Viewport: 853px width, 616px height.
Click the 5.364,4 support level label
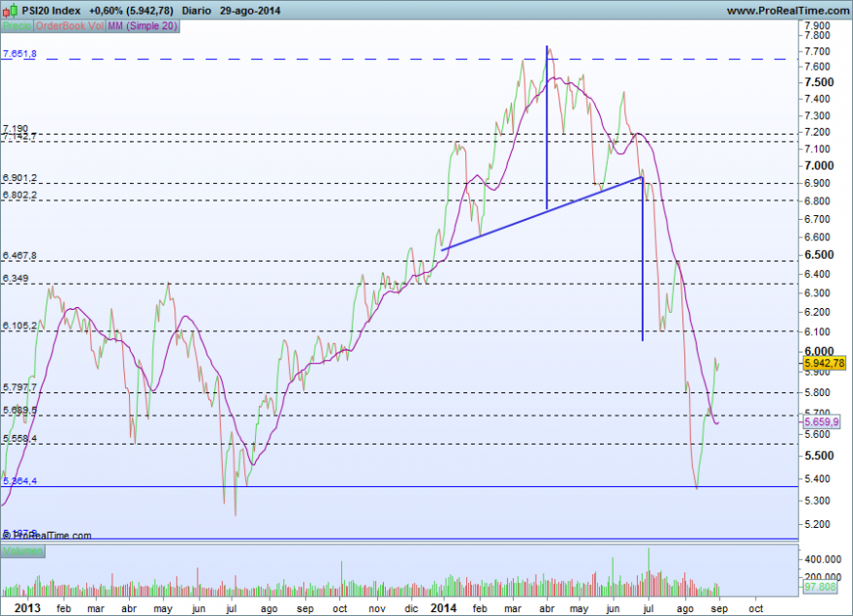[19, 481]
